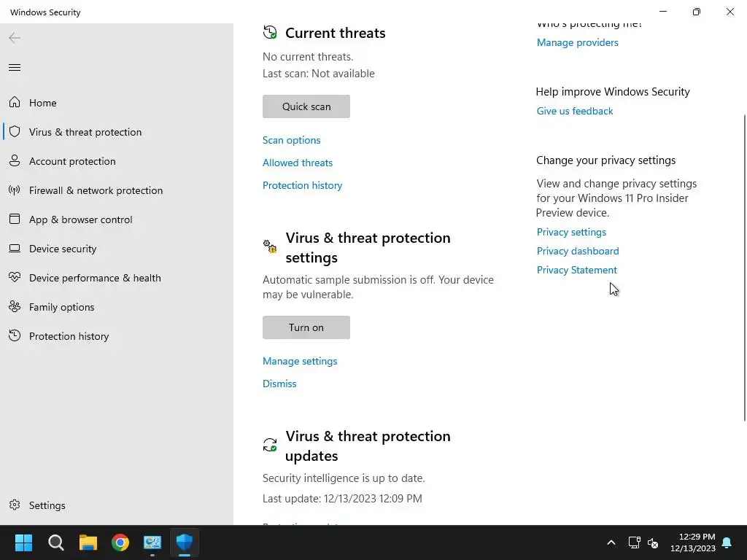Image resolution: width=747 pixels, height=560 pixels.
Task: Open Protection history from sidebar
Action: click(69, 336)
